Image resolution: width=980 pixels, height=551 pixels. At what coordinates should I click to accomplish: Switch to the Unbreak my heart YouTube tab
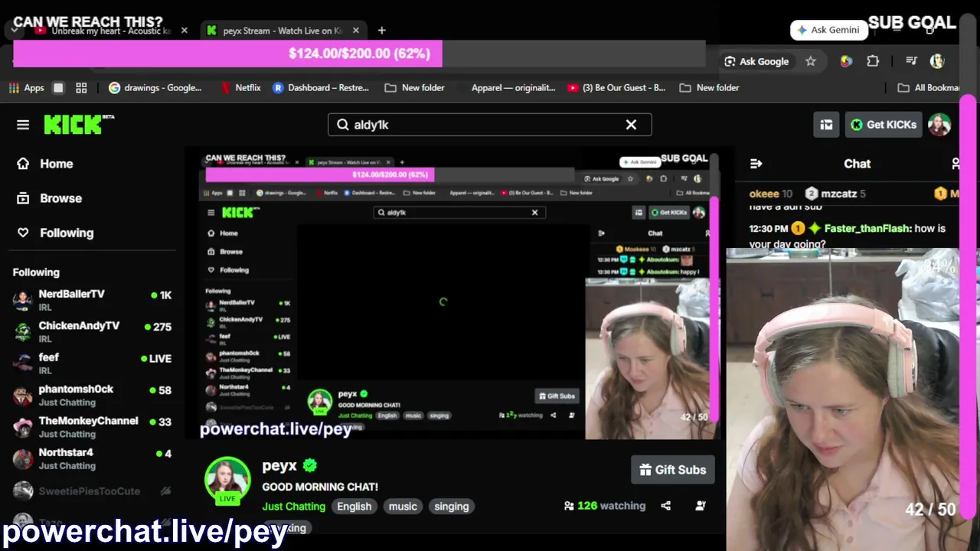109,31
